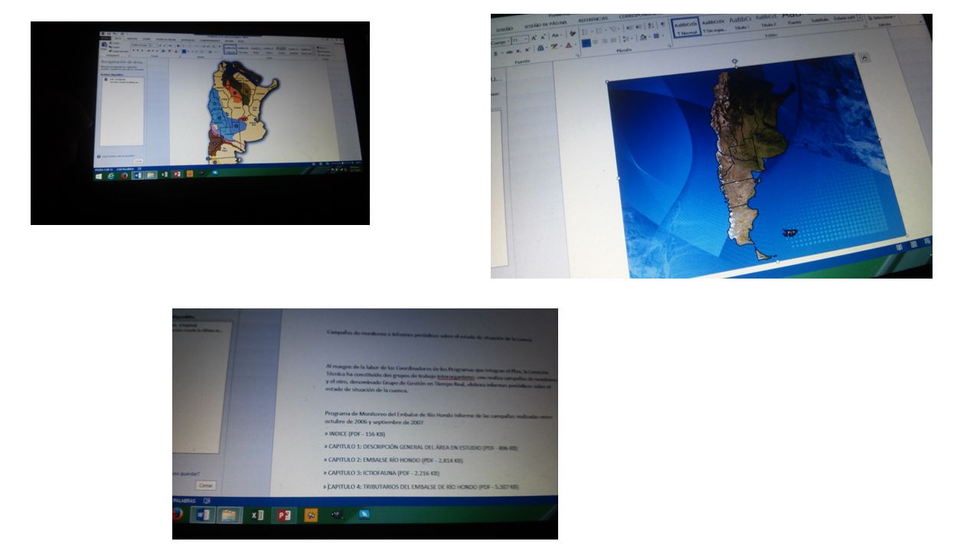The height and width of the screenshot is (551, 980).
Task: Click zoom slider in colored map photo status bar
Action: [x=342, y=163]
